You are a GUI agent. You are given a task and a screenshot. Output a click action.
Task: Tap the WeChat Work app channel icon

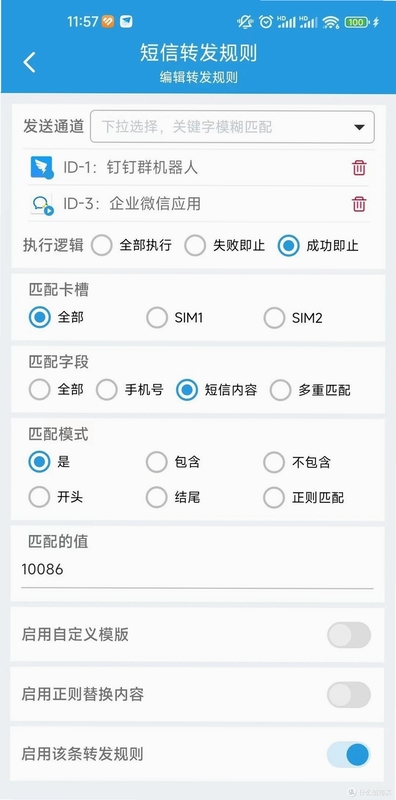(42, 204)
